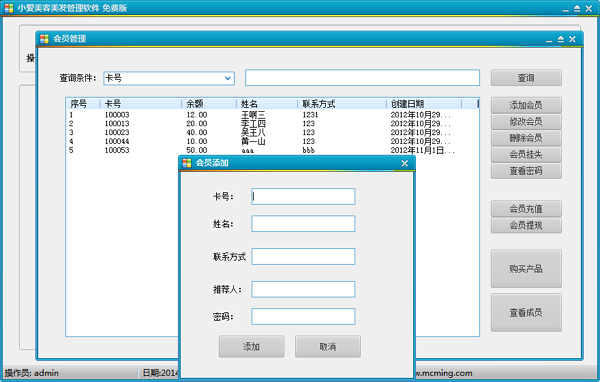Screen dimensions: 600x382
Task: Open the 查询条件 卡号 dropdown
Action: tap(227, 78)
